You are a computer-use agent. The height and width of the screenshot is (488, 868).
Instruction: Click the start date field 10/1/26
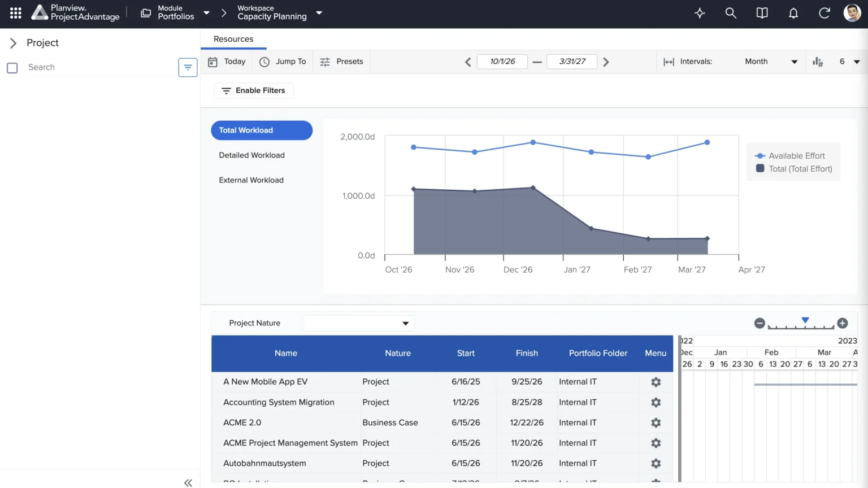click(502, 62)
